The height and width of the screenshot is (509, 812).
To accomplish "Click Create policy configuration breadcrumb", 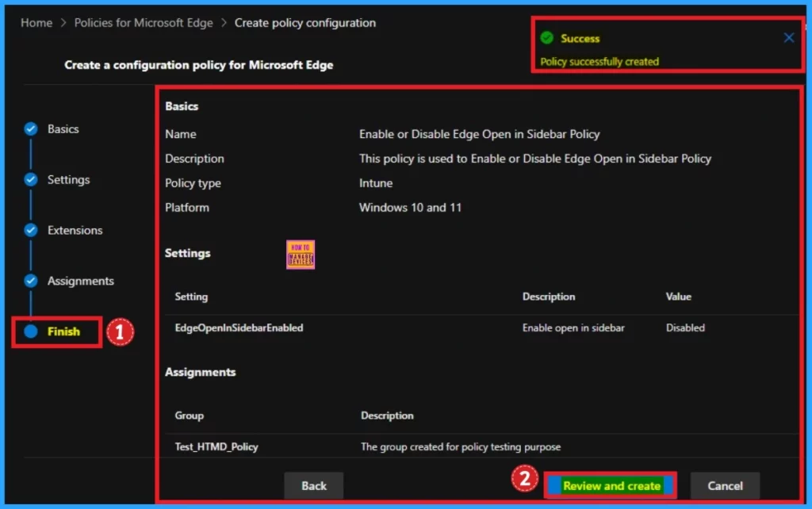I will pyautogui.click(x=305, y=23).
